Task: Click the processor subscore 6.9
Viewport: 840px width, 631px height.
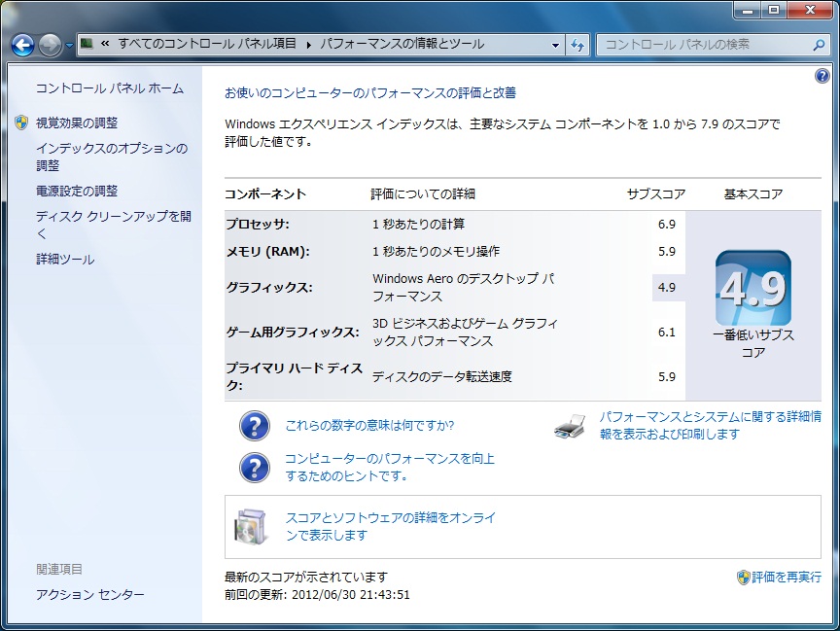Action: click(667, 225)
